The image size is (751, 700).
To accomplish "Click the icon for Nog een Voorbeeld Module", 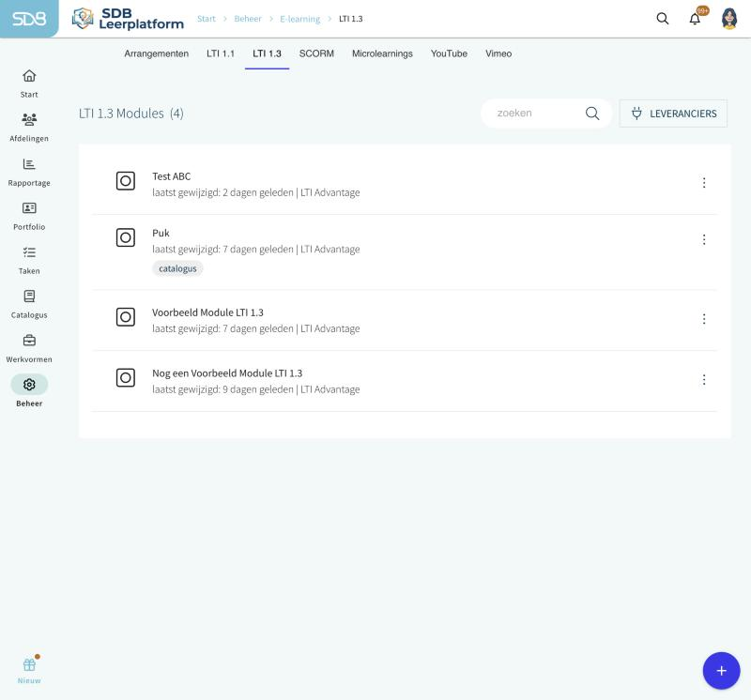I will click(126, 378).
